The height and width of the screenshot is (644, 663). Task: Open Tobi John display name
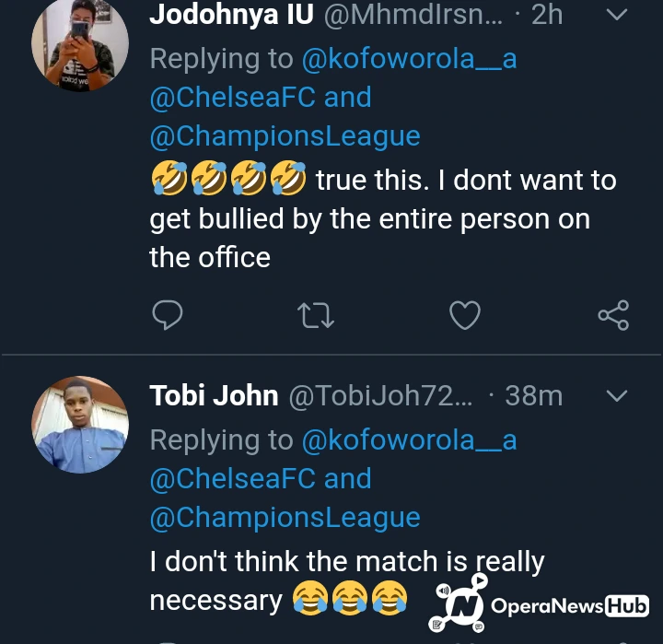pyautogui.click(x=214, y=396)
